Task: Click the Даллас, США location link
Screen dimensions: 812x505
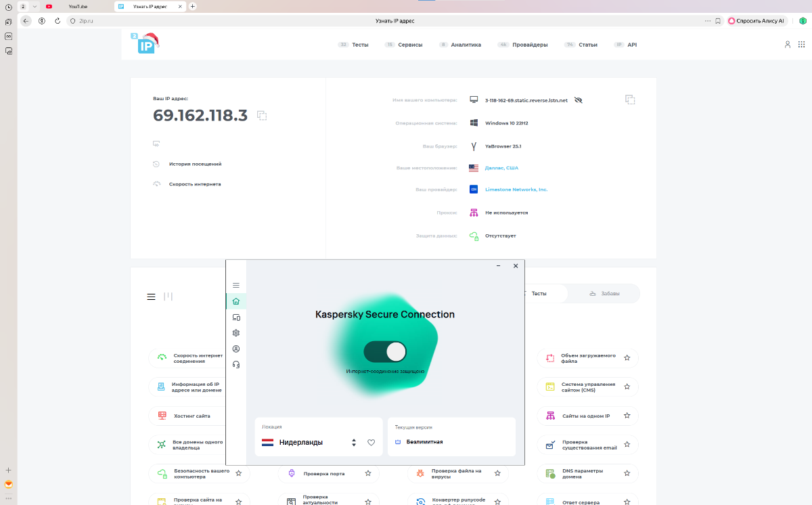Action: click(x=501, y=168)
